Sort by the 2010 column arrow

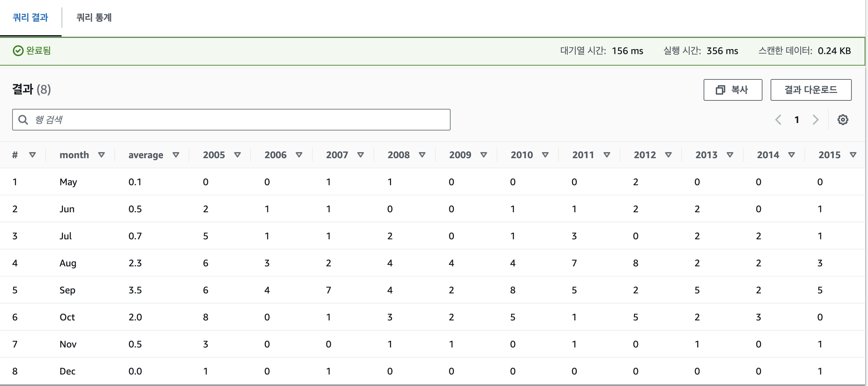pos(545,155)
